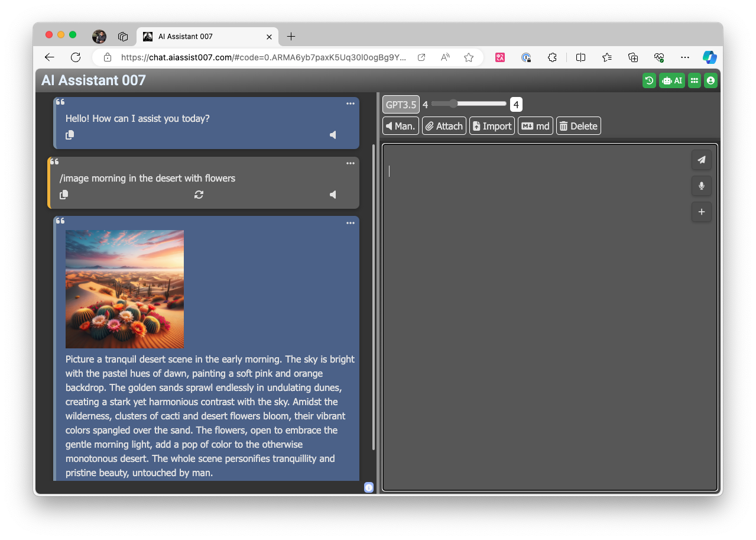756x540 pixels.
Task: Open the green AI robot menu
Action: coord(672,80)
